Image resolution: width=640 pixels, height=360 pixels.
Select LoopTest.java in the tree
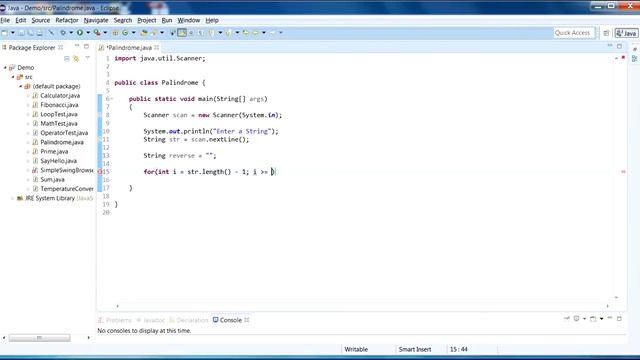tap(59, 114)
